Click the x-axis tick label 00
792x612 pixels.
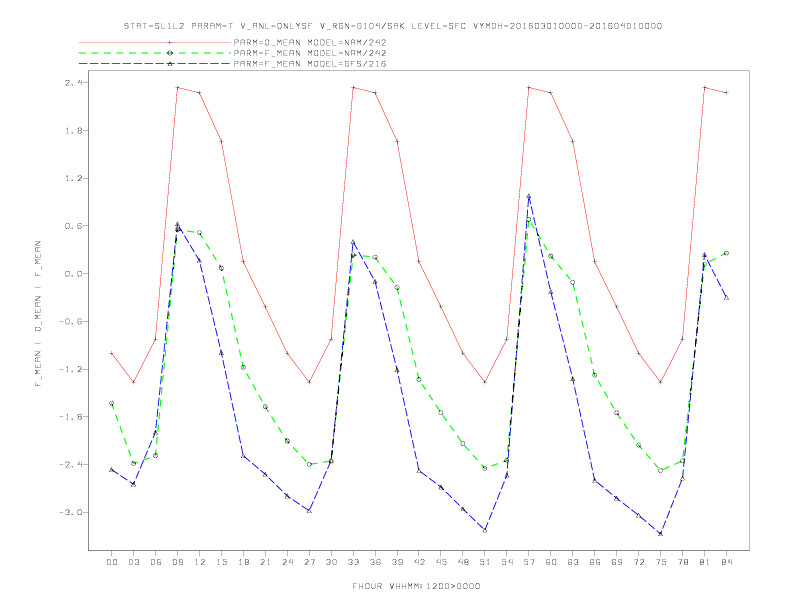(x=112, y=562)
